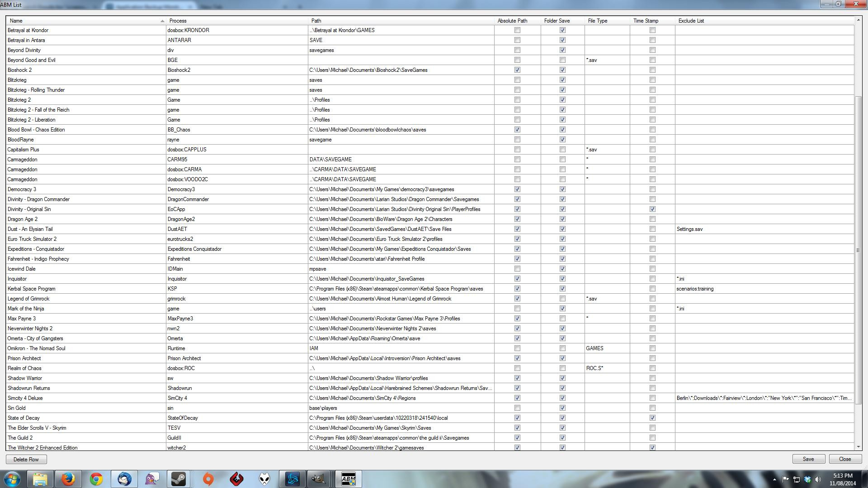868x488 pixels.
Task: Switch to Thunderbird in the taskbar
Action: [x=124, y=479]
